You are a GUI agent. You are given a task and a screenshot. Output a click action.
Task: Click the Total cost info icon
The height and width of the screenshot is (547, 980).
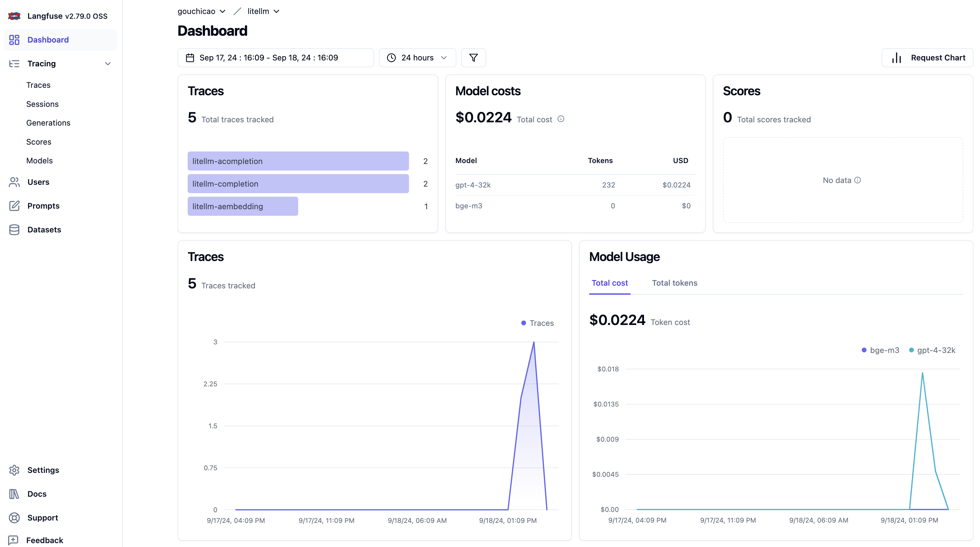[561, 119]
